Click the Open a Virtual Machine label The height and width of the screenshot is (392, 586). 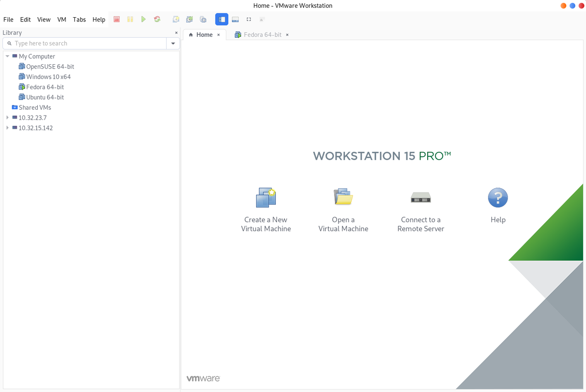tap(343, 224)
